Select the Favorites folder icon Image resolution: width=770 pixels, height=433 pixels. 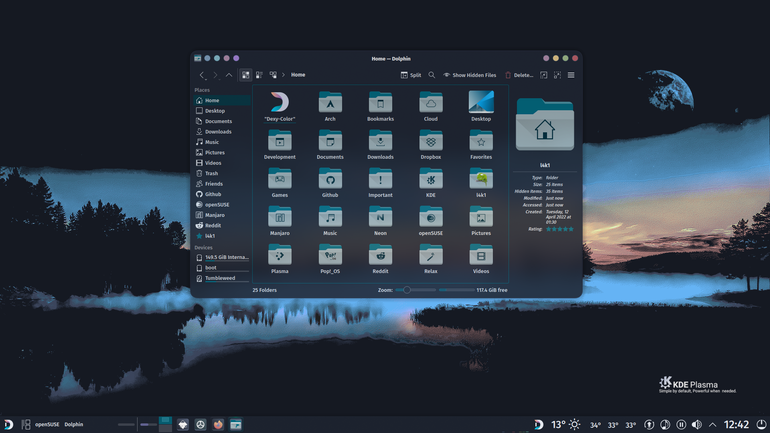coord(481,140)
